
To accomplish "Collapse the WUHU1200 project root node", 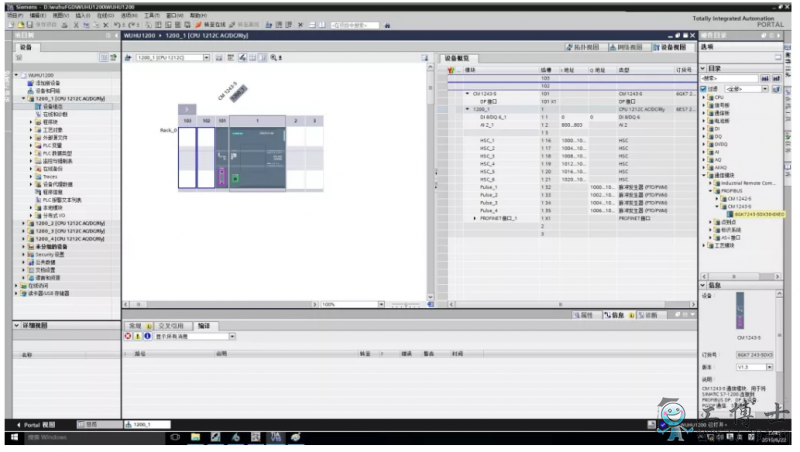I will (x=16, y=75).
